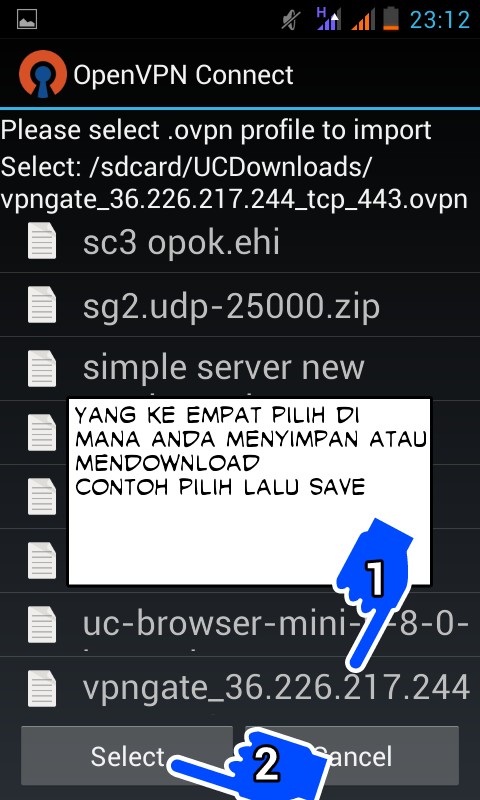Tap file icon beside simple server new
This screenshot has height=800, width=480.
(42, 368)
